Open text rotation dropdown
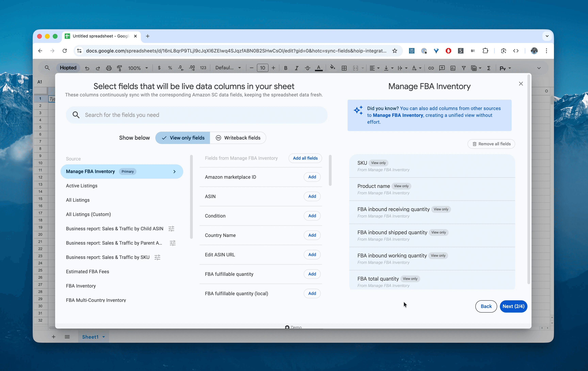 [416, 68]
